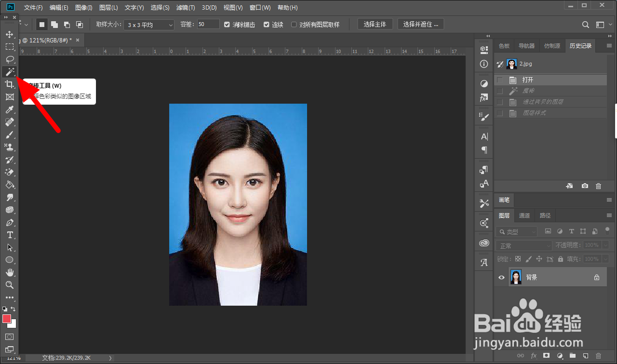Switch to the 通道 channels tab
Screen dimensions: 617x364
point(524,216)
